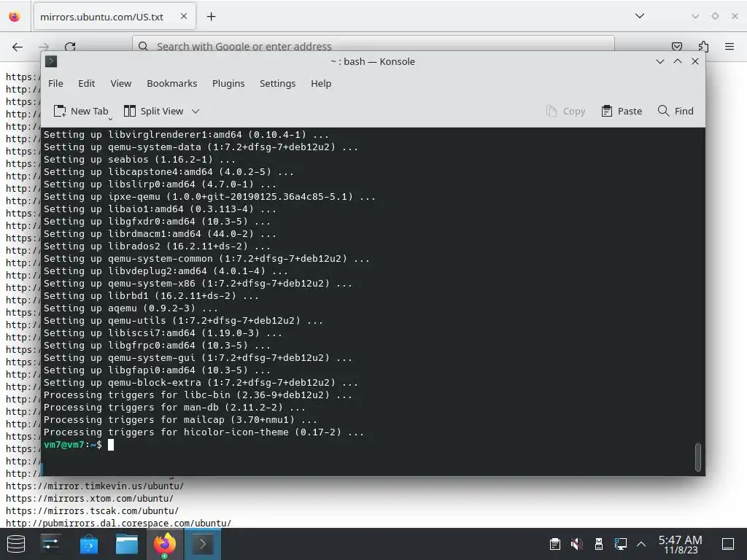The height and width of the screenshot is (560, 747).
Task: Click https://mirrors.tscak.com/ubuntu/ text line
Action: pos(92,511)
